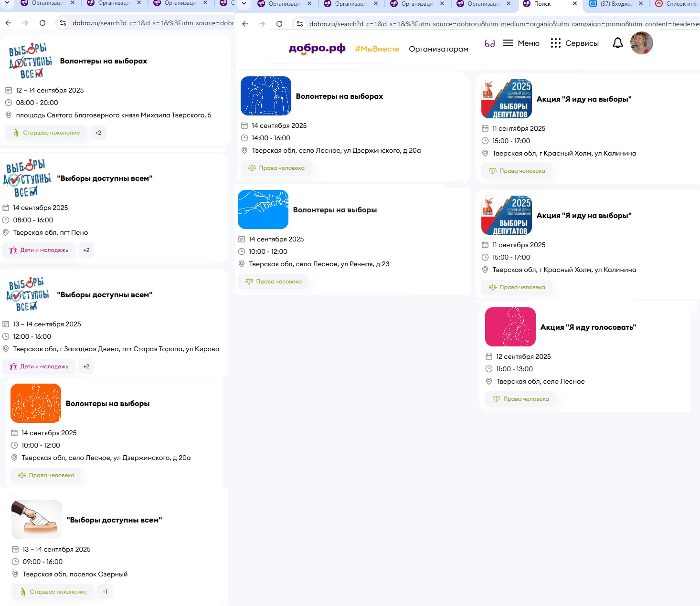
Task: Click dark-blue thumbnail of 14:00 - 16:00 event
Action: [266, 96]
